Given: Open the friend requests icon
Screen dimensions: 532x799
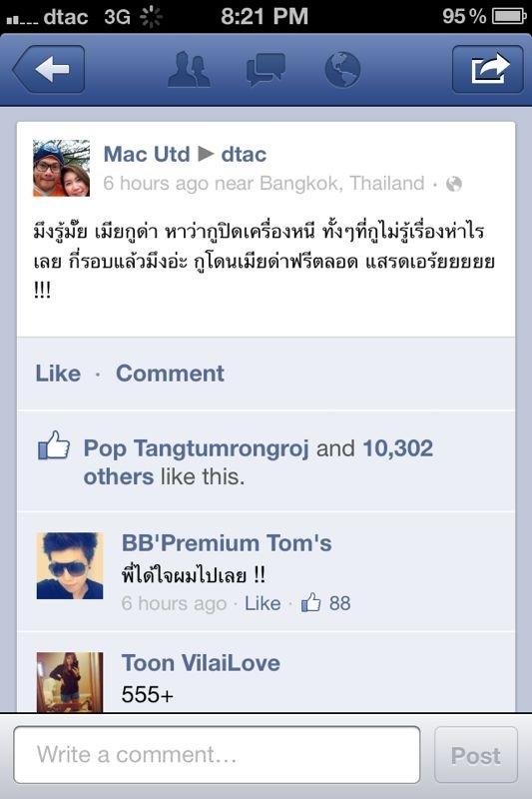Looking at the screenshot, I should [189, 69].
